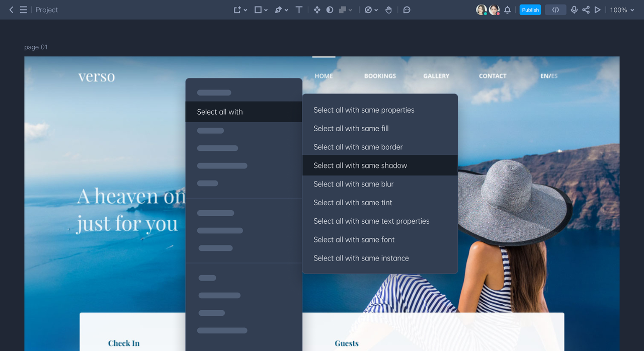Expand the pen tool dropdown
The height and width of the screenshot is (351, 644).
286,10
